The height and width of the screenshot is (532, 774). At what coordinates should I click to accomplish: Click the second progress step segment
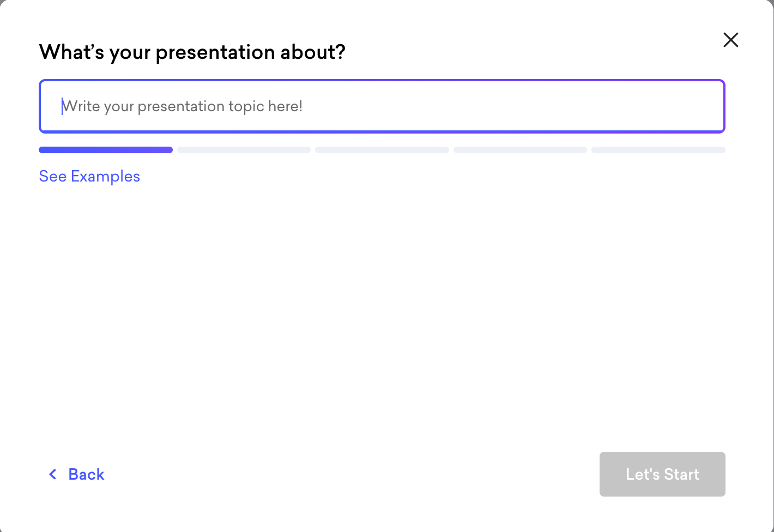(x=244, y=150)
